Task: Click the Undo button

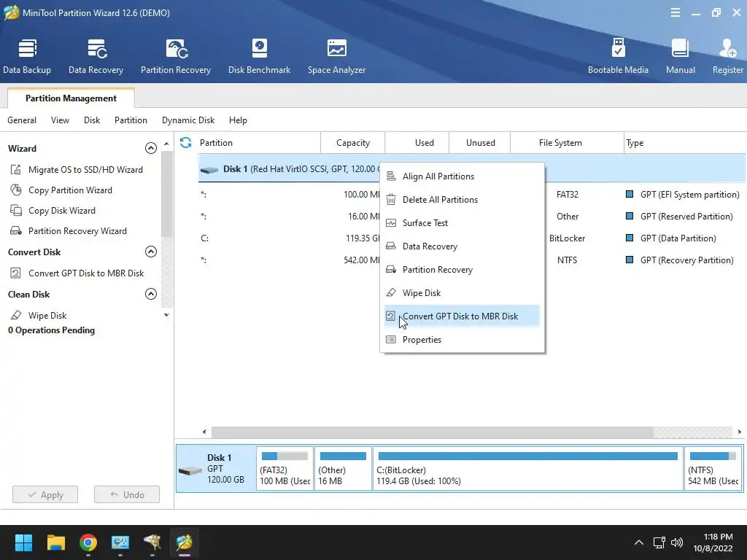Action: pyautogui.click(x=127, y=495)
